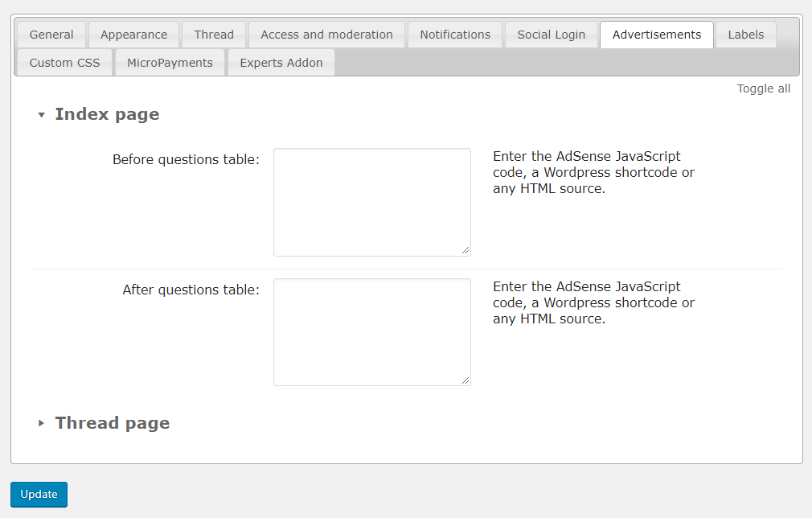Switch to the Appearance tab
Viewport: 812px width, 518px height.
click(133, 35)
